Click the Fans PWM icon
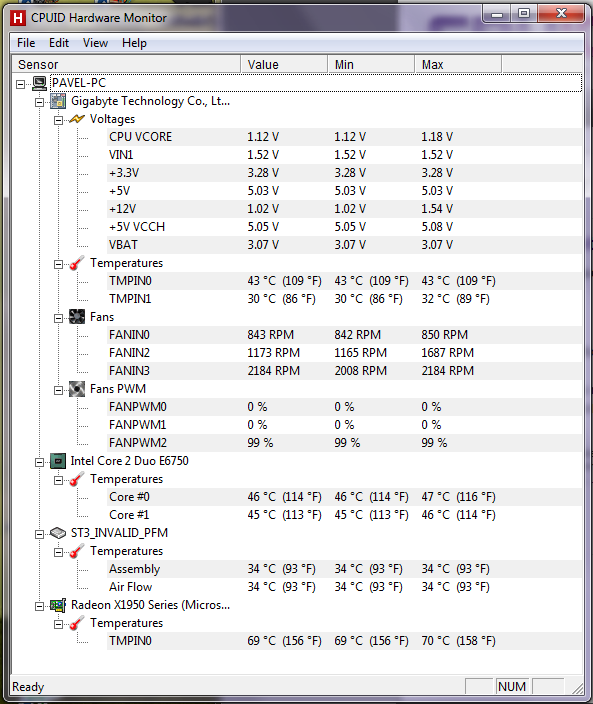The width and height of the screenshot is (593, 704). pyautogui.click(x=77, y=389)
